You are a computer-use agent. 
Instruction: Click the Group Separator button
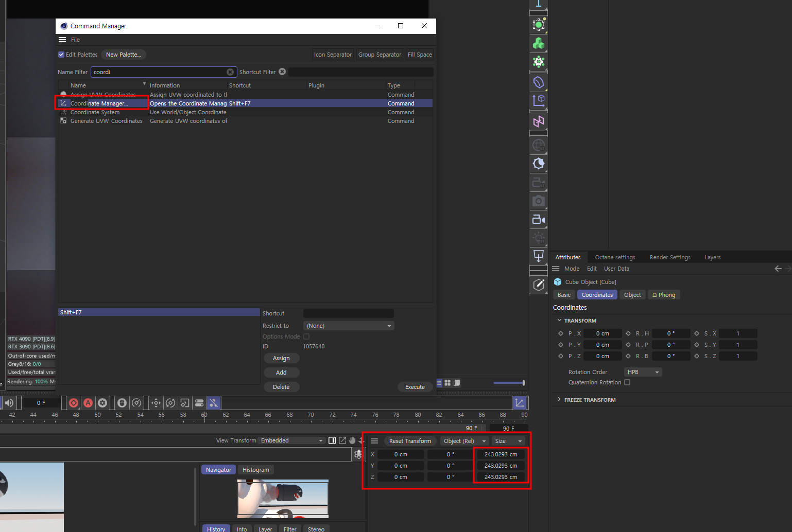(380, 55)
